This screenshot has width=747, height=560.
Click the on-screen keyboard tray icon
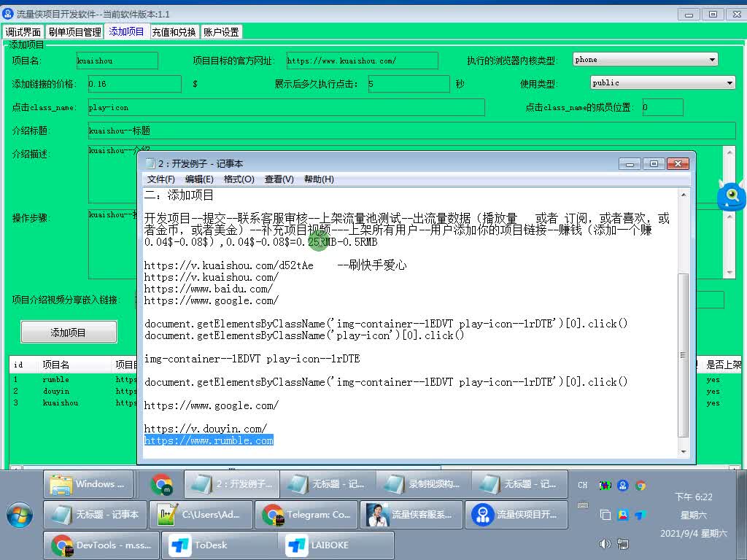[583, 505]
